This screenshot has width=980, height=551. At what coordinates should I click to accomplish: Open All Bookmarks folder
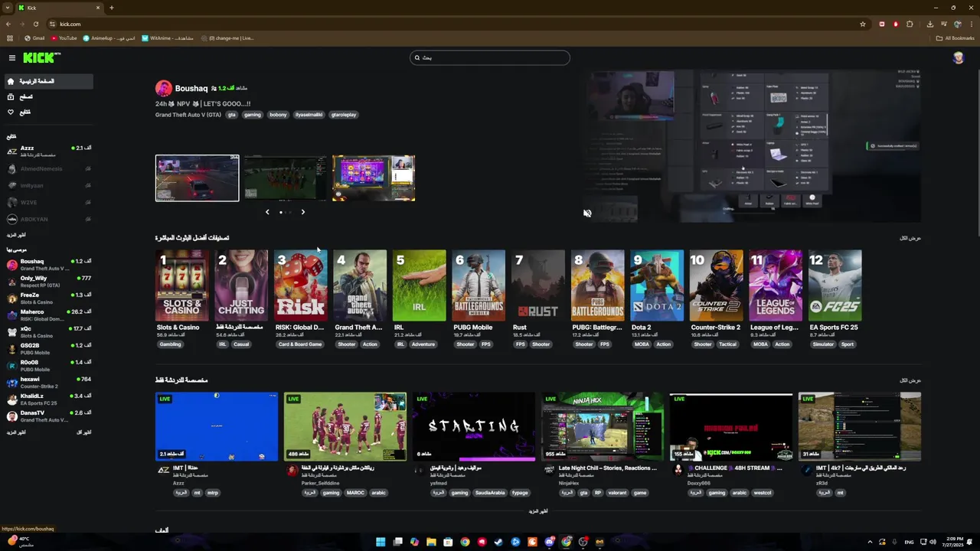click(x=955, y=38)
